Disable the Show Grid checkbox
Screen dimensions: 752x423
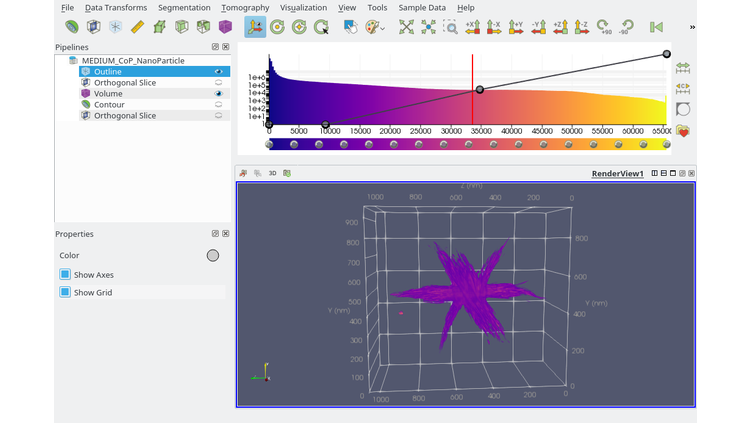pyautogui.click(x=65, y=292)
